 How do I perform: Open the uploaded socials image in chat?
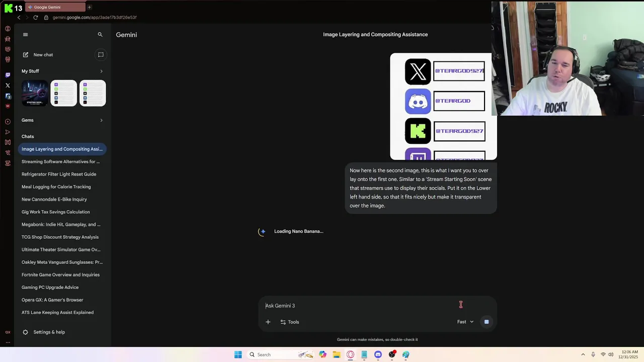443,107
